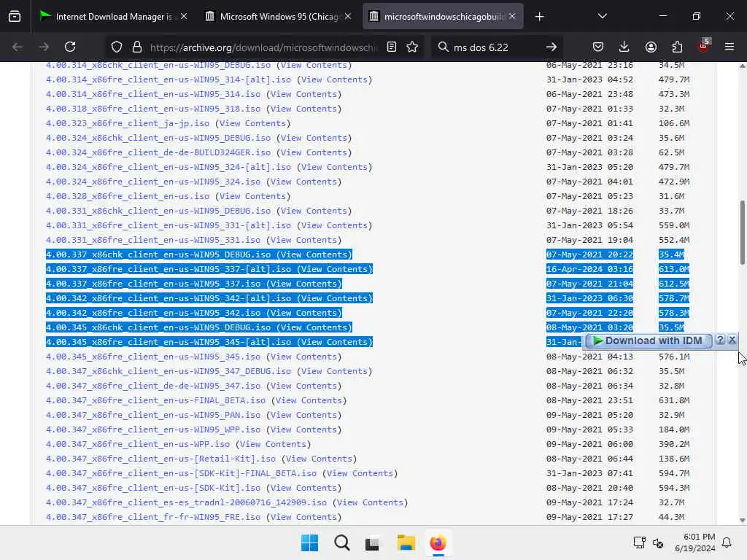The height and width of the screenshot is (560, 747).
Task: Open the 6:01 PM clock and date
Action: click(x=695, y=542)
